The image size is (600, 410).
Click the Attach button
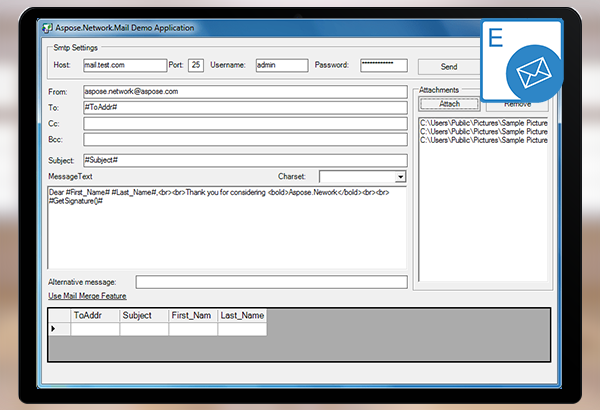449,104
